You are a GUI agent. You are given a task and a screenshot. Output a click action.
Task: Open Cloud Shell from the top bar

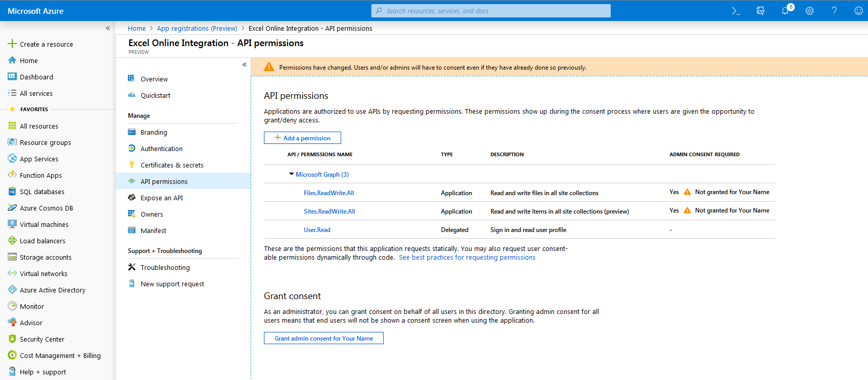coord(736,11)
